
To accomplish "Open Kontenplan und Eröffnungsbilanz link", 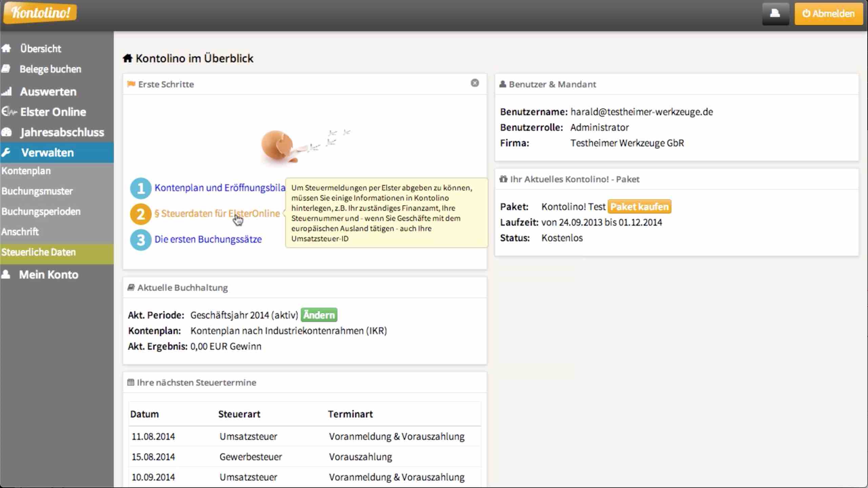I will tap(220, 188).
